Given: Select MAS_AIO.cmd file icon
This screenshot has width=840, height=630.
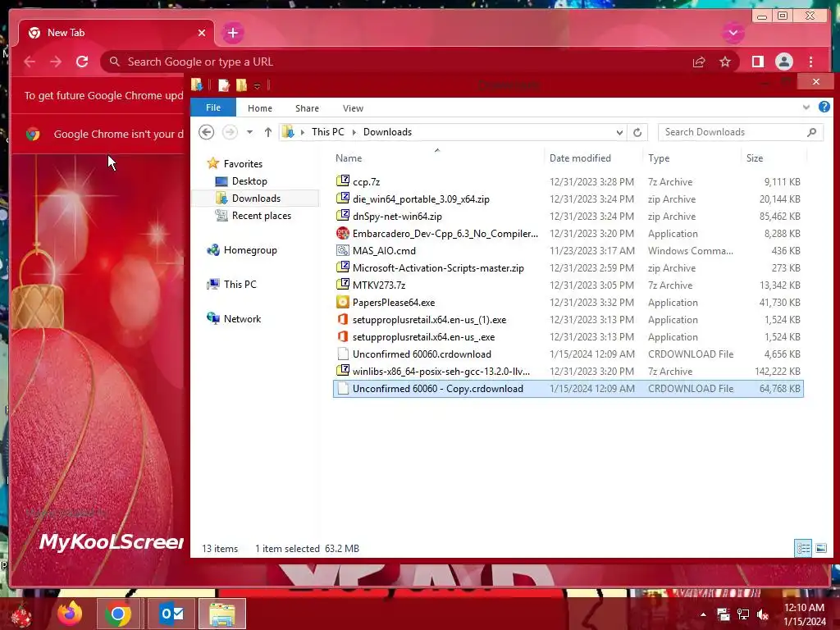Looking at the screenshot, I should tap(343, 250).
